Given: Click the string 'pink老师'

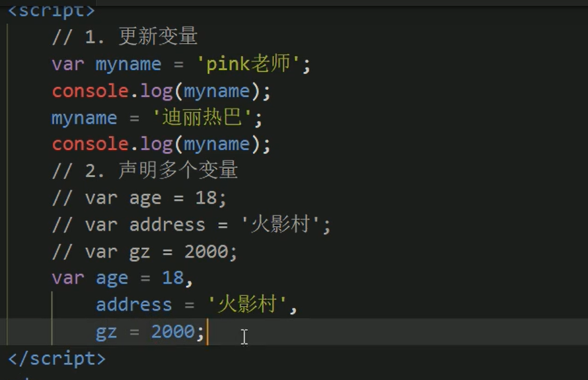Looking at the screenshot, I should 248,63.
